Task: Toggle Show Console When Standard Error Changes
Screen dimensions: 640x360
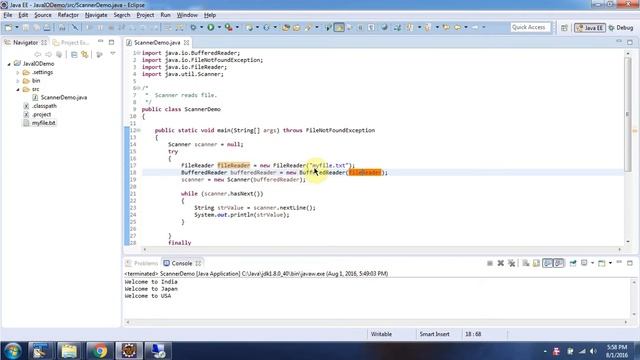Action: (558, 263)
